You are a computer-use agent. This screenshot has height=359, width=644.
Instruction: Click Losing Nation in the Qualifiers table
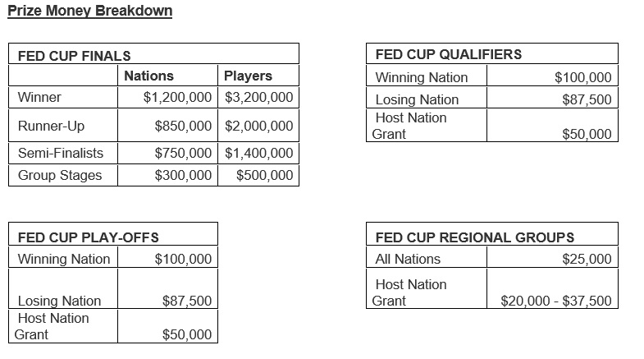(x=417, y=99)
